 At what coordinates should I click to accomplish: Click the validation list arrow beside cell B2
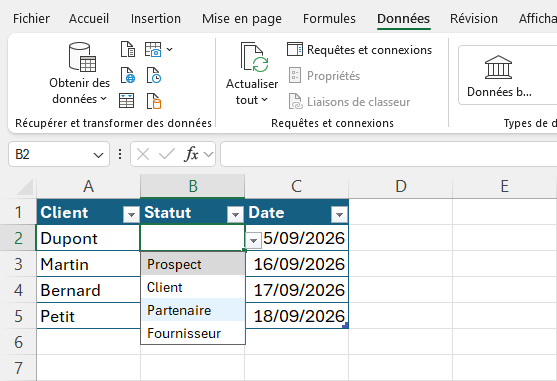click(253, 241)
